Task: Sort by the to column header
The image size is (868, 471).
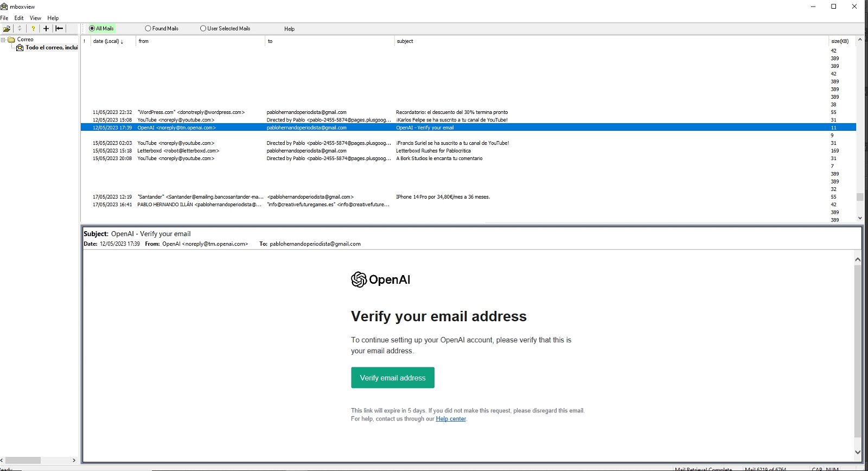Action: (330, 41)
